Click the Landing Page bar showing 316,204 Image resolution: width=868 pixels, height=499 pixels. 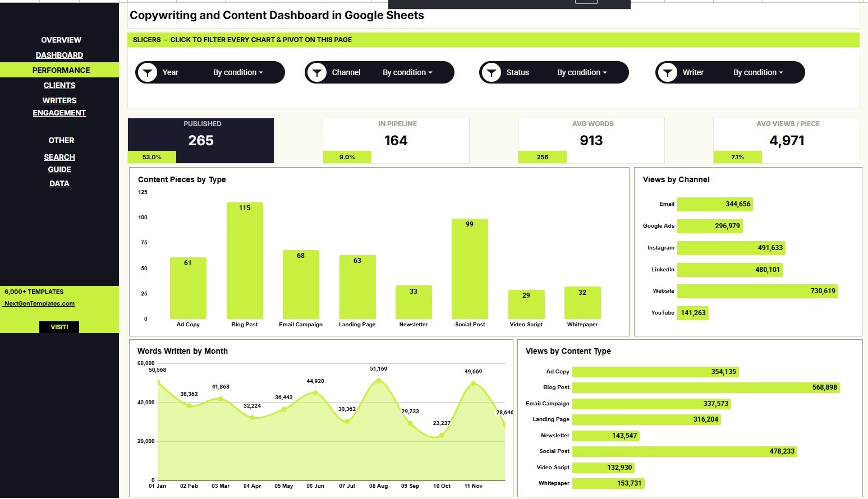pos(646,419)
